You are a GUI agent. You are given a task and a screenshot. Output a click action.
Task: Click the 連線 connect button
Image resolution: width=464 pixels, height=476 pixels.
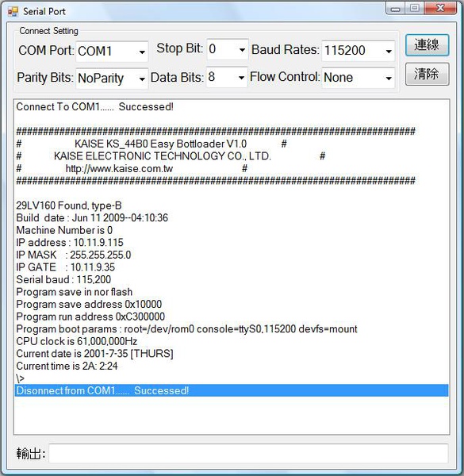point(427,45)
